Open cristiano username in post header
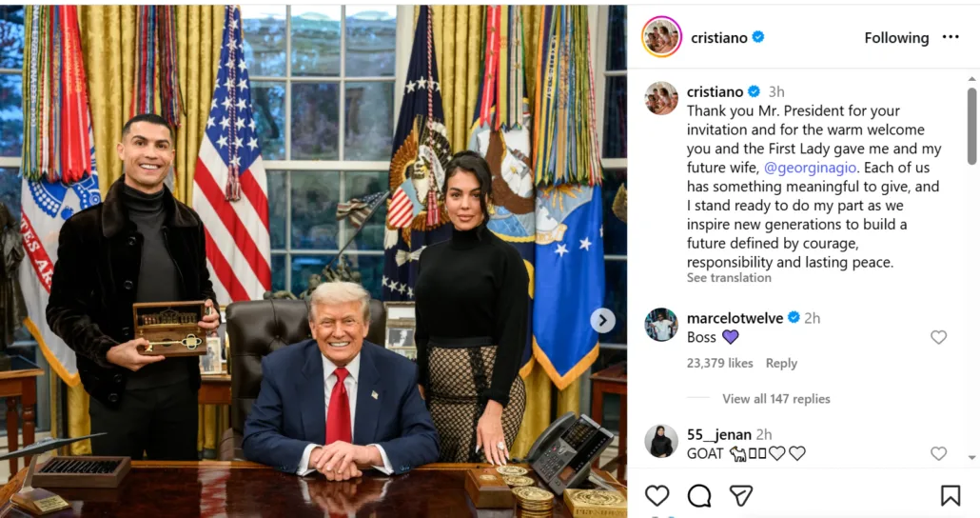This screenshot has height=518, width=980. pyautogui.click(x=718, y=38)
